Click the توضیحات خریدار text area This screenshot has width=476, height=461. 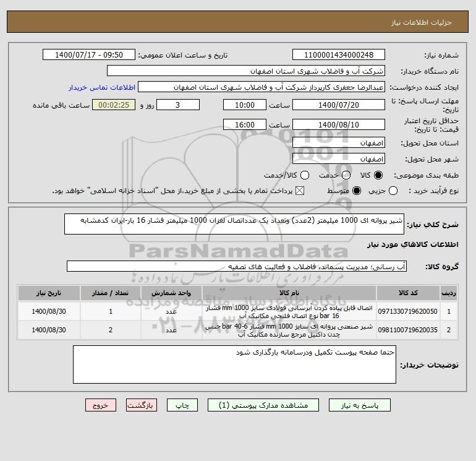click(x=234, y=364)
